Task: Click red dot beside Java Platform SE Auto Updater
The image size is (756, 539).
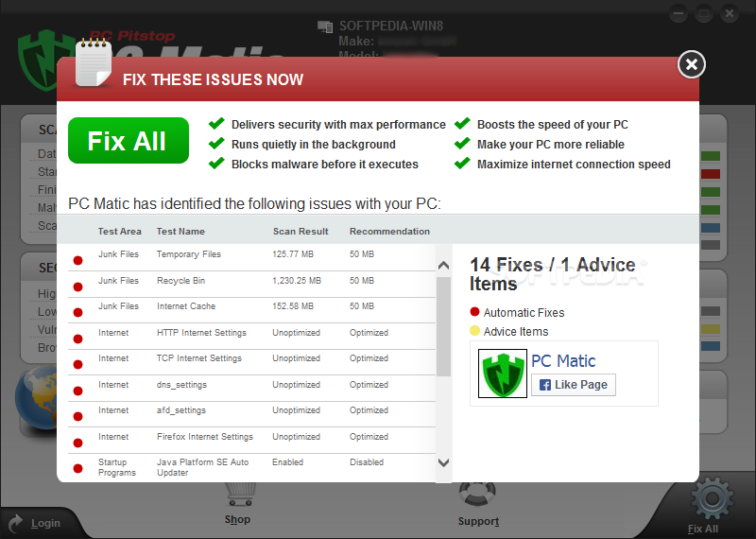Action: coord(77,468)
